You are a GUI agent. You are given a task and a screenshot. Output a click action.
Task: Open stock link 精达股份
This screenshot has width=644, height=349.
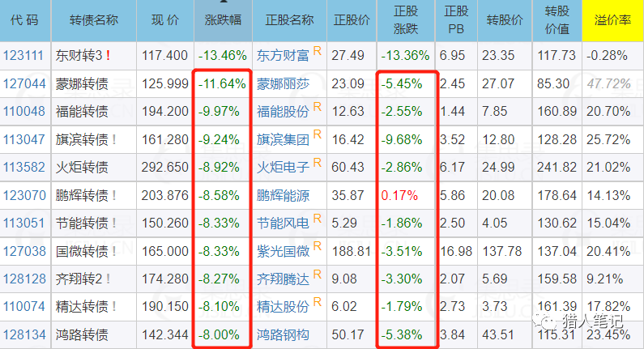click(x=283, y=306)
